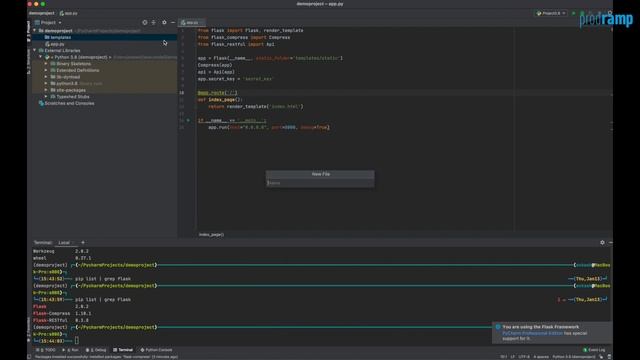Click the @app.route line in editor
The width and height of the screenshot is (640, 360).
click(x=218, y=93)
